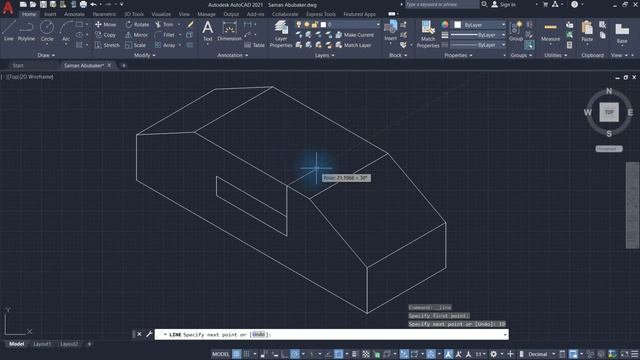This screenshot has height=360, width=640.
Task: Click the Array tool
Action: (x=165, y=45)
